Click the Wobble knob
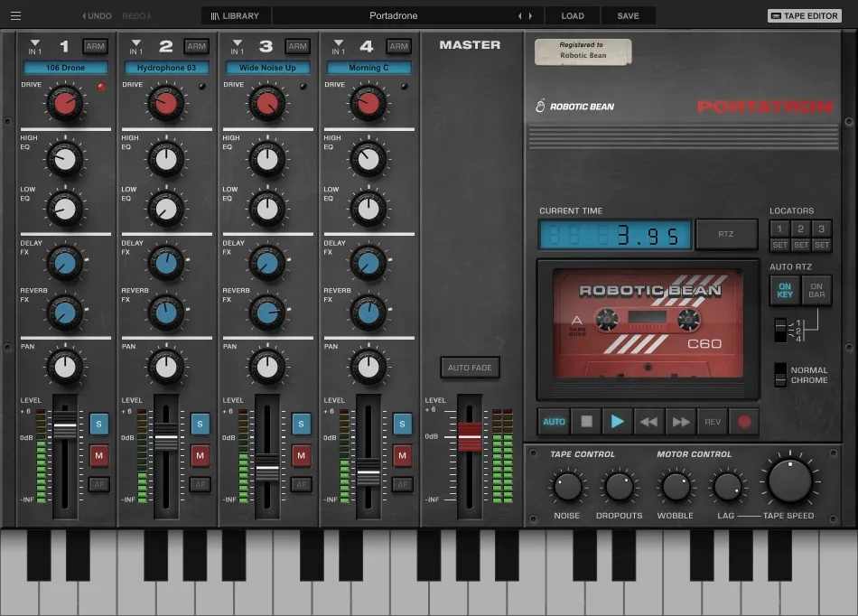This screenshot has width=858, height=616. [x=676, y=487]
